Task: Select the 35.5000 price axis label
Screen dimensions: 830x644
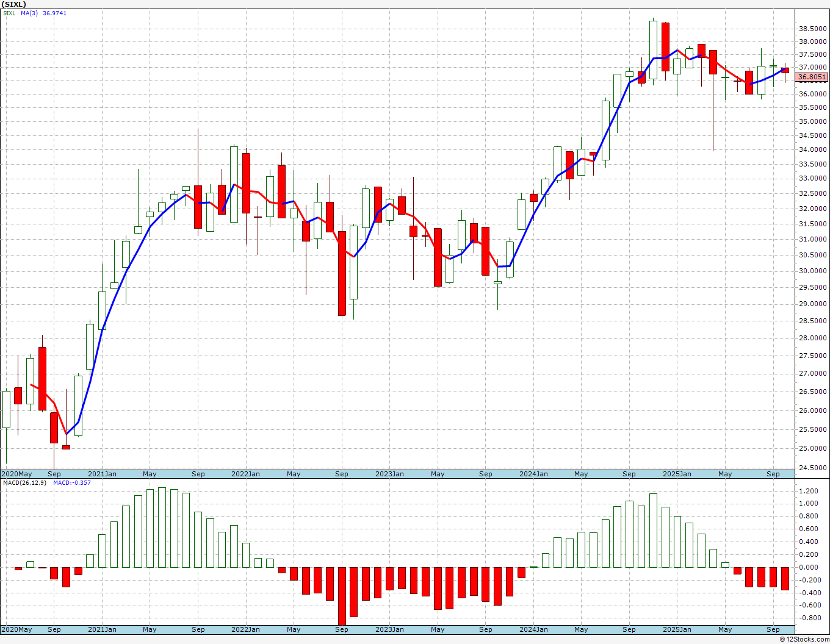Action: 812,107
